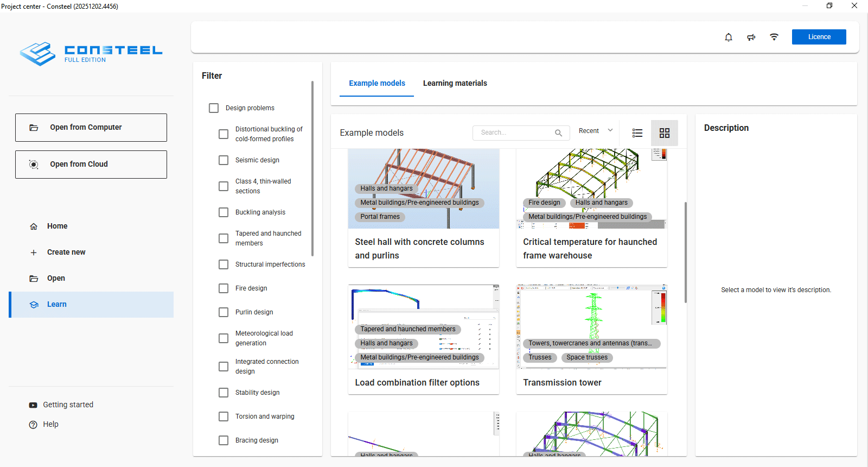
Task: Click the Filter panel scrollbar
Action: [x=312, y=168]
